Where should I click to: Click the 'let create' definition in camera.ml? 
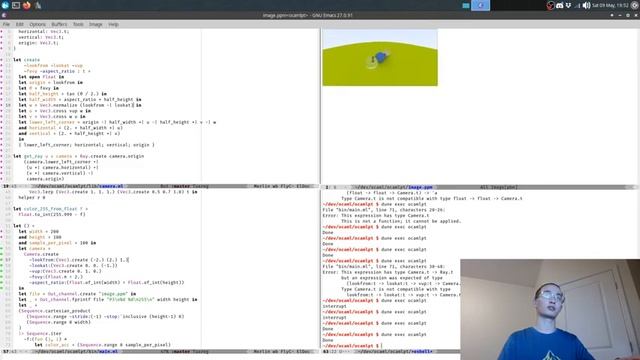click(27, 60)
